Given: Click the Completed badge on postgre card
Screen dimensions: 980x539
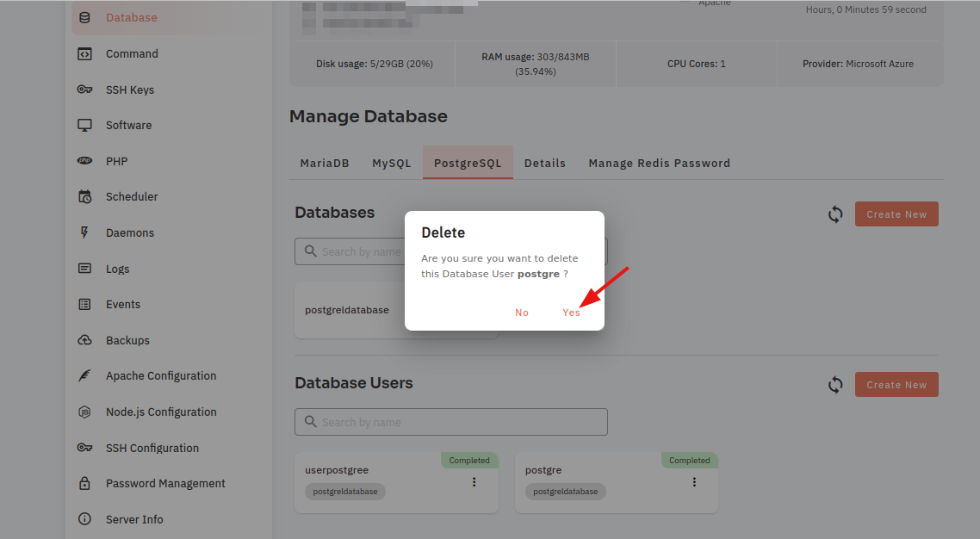Looking at the screenshot, I should pos(690,461).
